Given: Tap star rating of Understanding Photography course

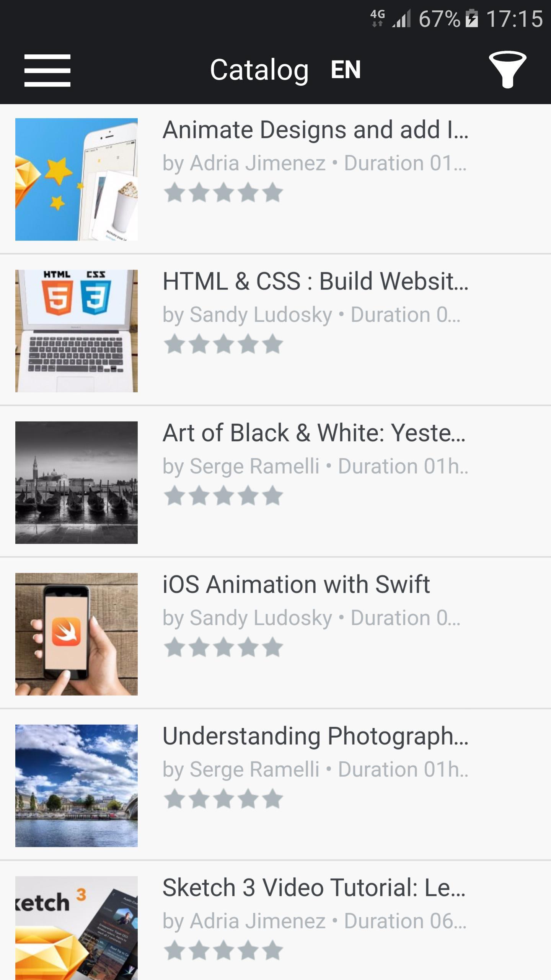Looking at the screenshot, I should click(223, 799).
